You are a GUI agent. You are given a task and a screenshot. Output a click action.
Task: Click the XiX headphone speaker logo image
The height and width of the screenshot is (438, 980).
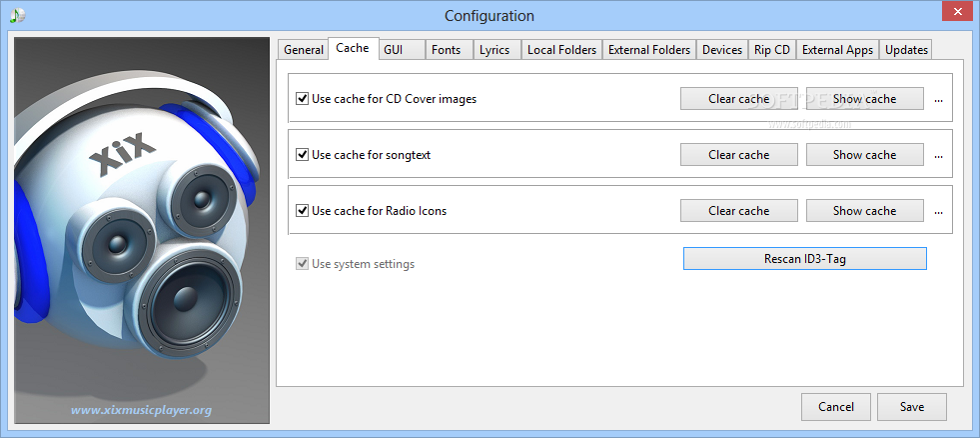pos(142,230)
